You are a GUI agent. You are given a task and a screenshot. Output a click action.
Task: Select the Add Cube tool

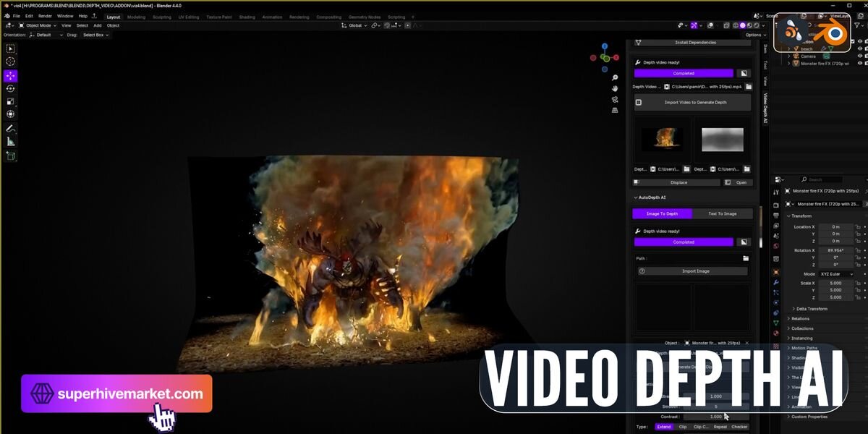[x=10, y=156]
